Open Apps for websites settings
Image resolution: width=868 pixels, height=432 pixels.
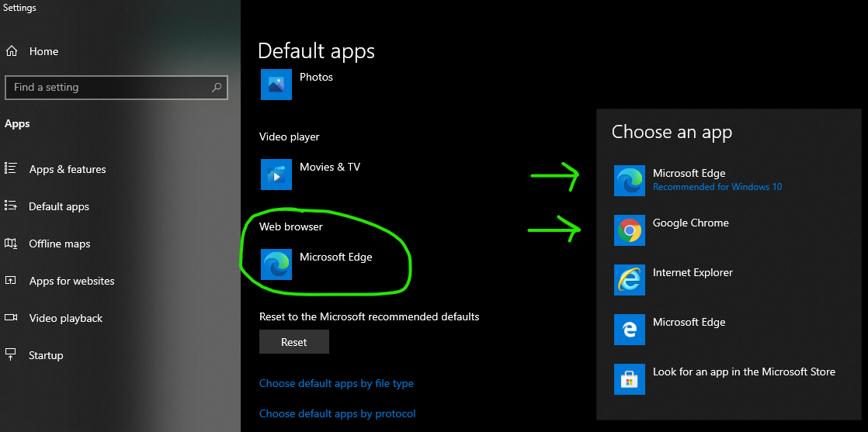click(60, 281)
